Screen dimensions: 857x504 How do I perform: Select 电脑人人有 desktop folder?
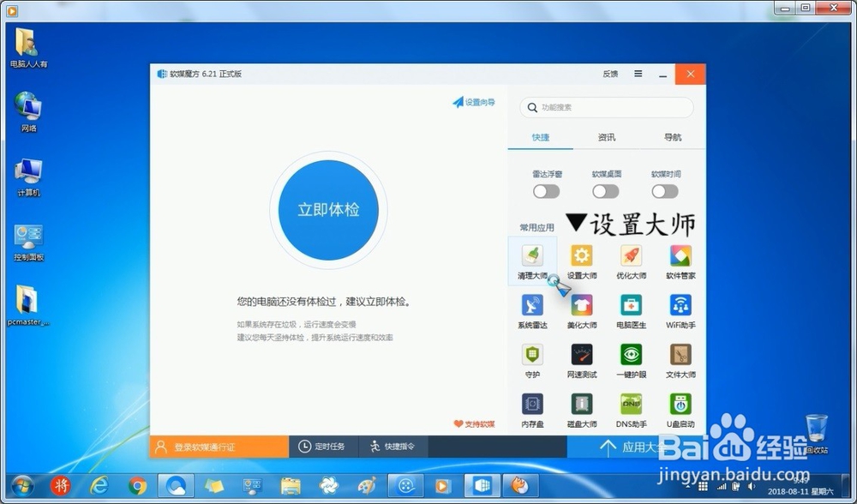(x=28, y=48)
